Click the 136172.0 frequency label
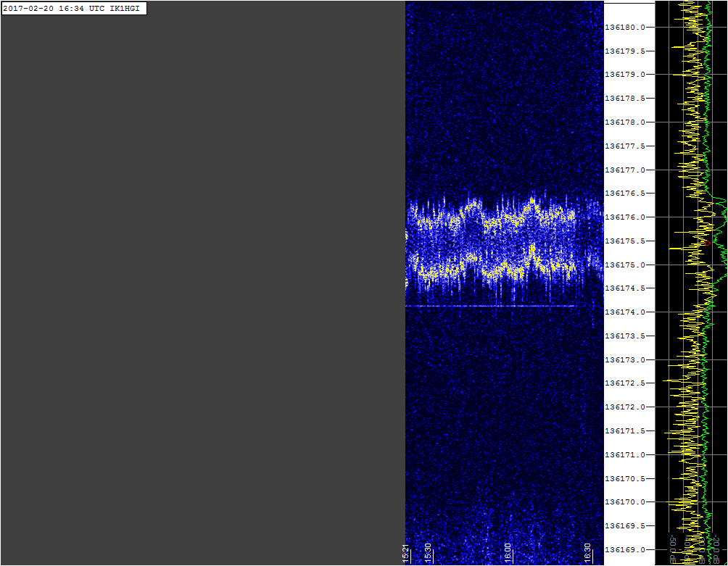 pos(625,407)
